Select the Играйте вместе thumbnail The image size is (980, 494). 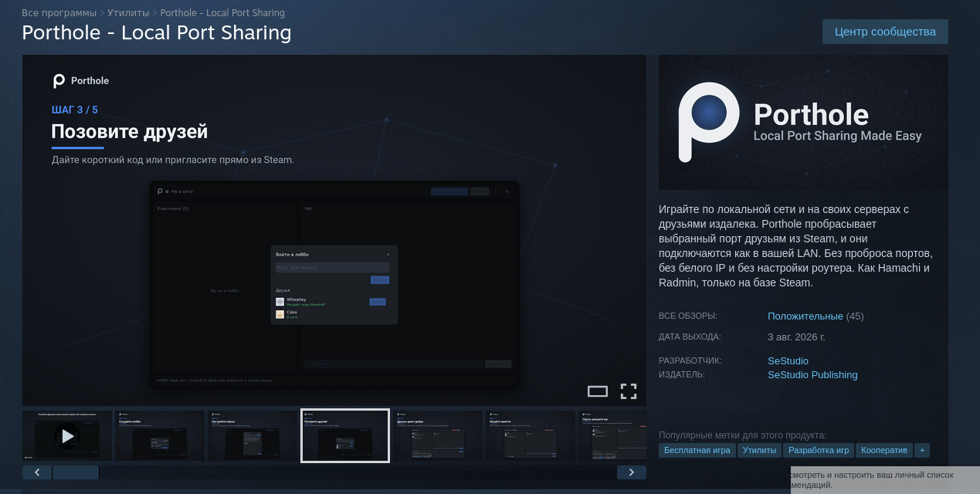531,436
